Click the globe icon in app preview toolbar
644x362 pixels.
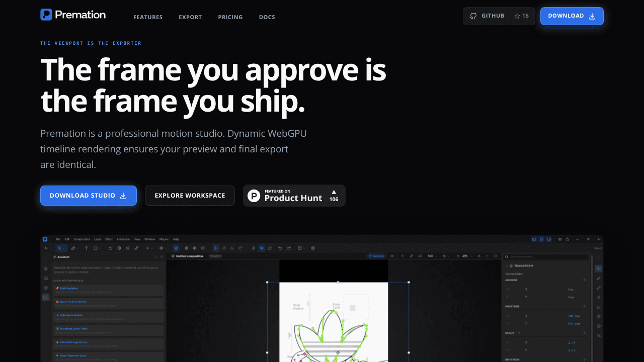[x=186, y=248]
